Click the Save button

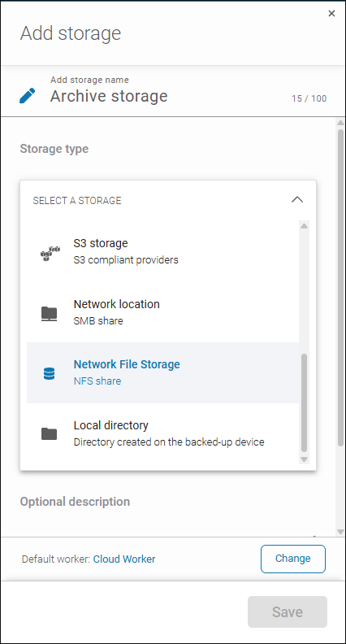tap(288, 612)
